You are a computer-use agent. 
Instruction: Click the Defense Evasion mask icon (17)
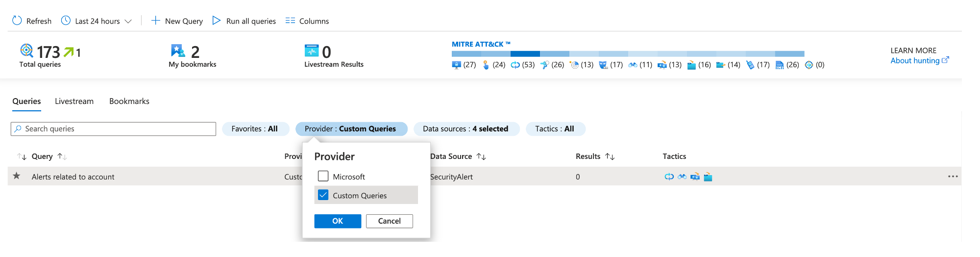(x=603, y=65)
